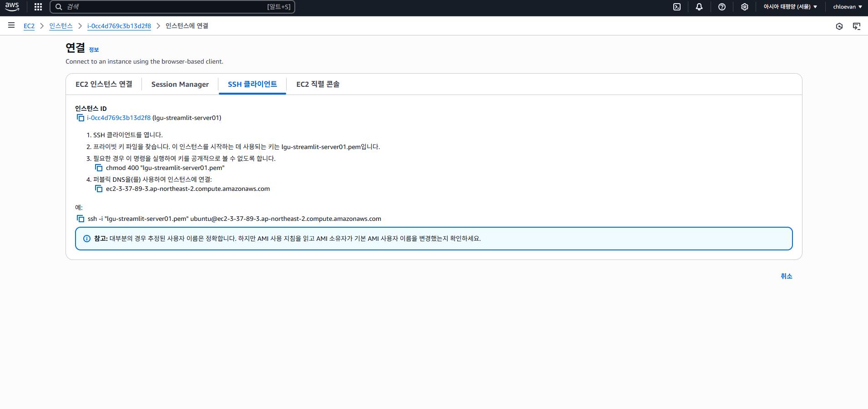Open the notifications bell

pos(699,7)
